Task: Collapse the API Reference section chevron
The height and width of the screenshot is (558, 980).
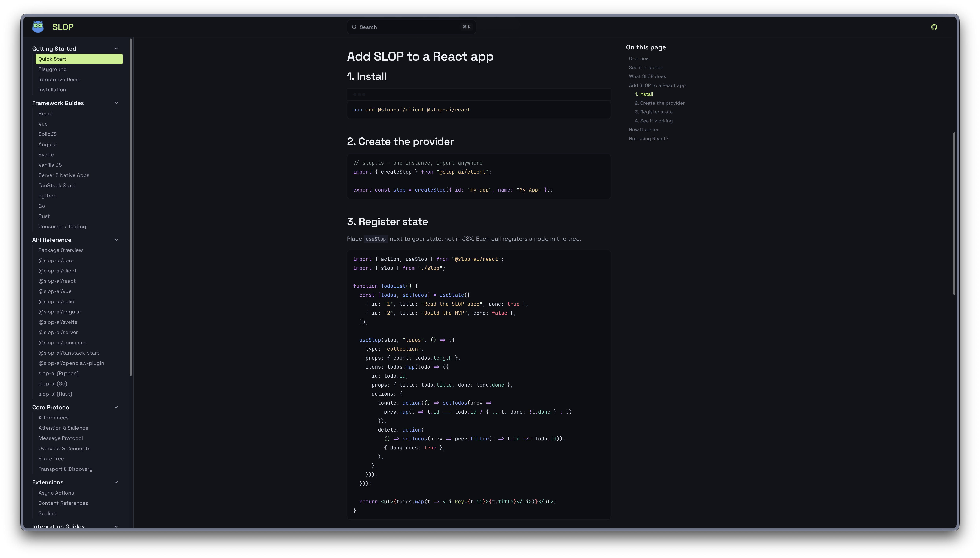Action: click(116, 240)
